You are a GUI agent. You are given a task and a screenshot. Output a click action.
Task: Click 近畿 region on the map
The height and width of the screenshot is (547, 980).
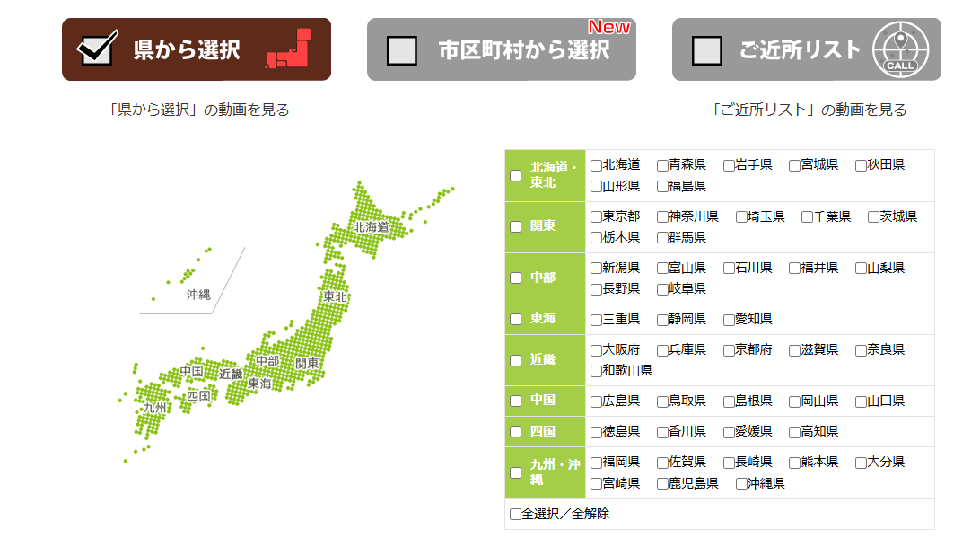pyautogui.click(x=231, y=374)
